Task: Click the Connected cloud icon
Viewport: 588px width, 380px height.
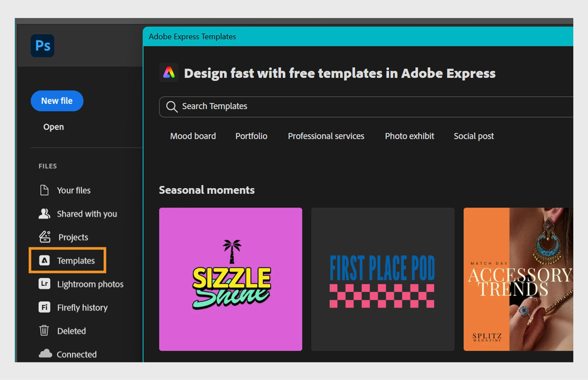Action: point(45,354)
